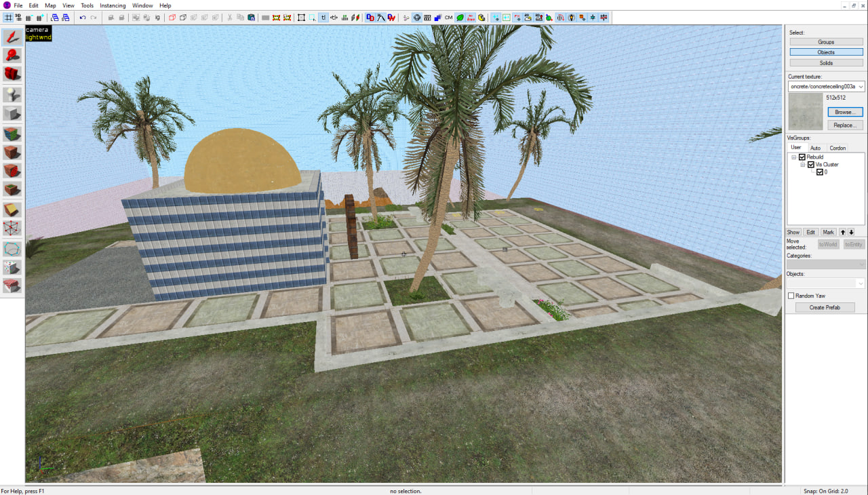Click the Browse... texture button
Viewport: 868px width, 495px height.
(844, 112)
